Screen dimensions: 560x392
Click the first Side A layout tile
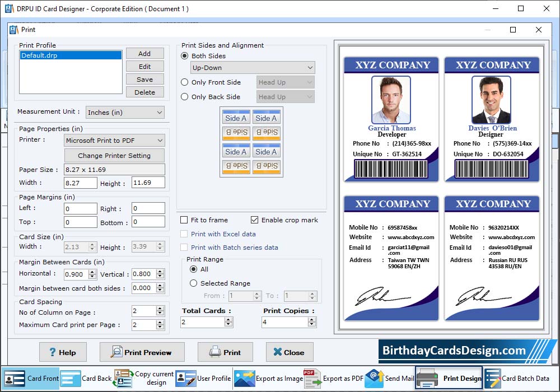click(236, 118)
